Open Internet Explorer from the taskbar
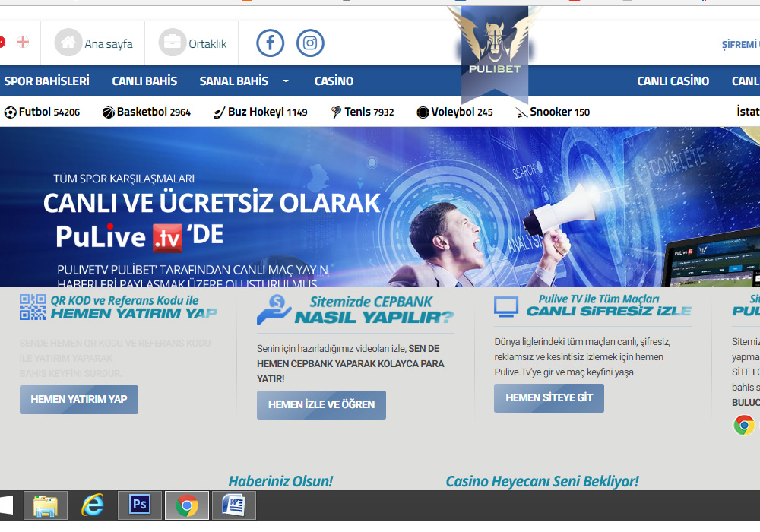The height and width of the screenshot is (532, 760). (x=93, y=505)
